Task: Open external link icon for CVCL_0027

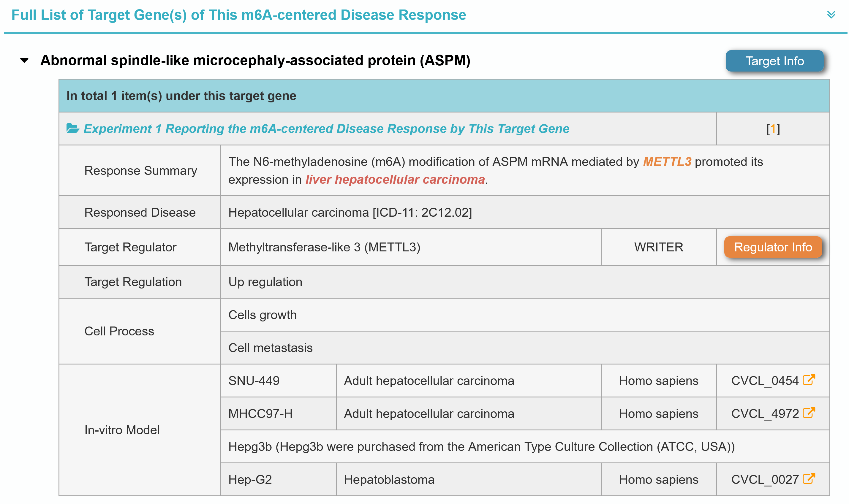Action: point(808,479)
